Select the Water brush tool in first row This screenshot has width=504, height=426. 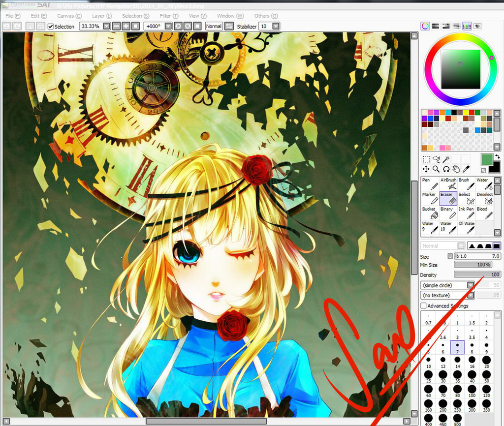[484, 184]
